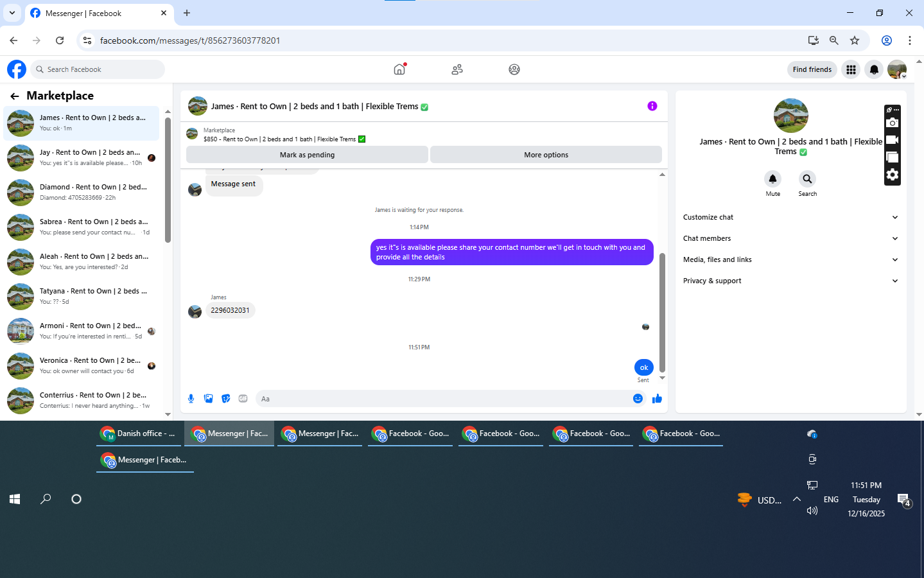Open the Conterrius conversation
The height and width of the screenshot is (578, 924).
[x=82, y=401]
